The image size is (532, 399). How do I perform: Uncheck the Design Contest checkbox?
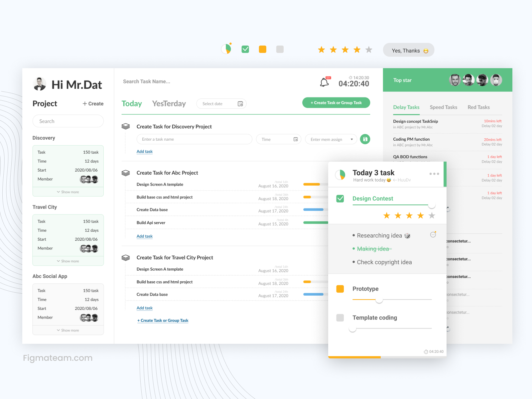tap(340, 199)
